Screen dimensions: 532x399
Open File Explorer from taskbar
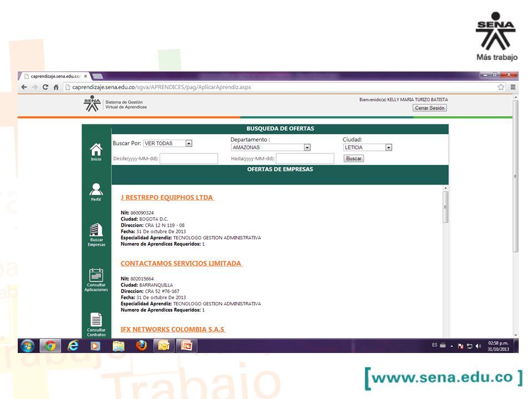coord(119,346)
